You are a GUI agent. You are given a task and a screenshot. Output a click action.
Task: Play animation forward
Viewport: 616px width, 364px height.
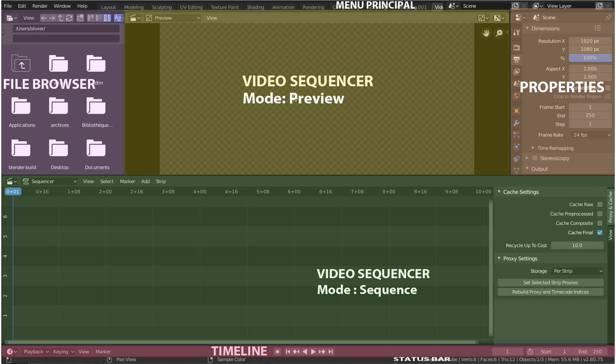pos(313,352)
